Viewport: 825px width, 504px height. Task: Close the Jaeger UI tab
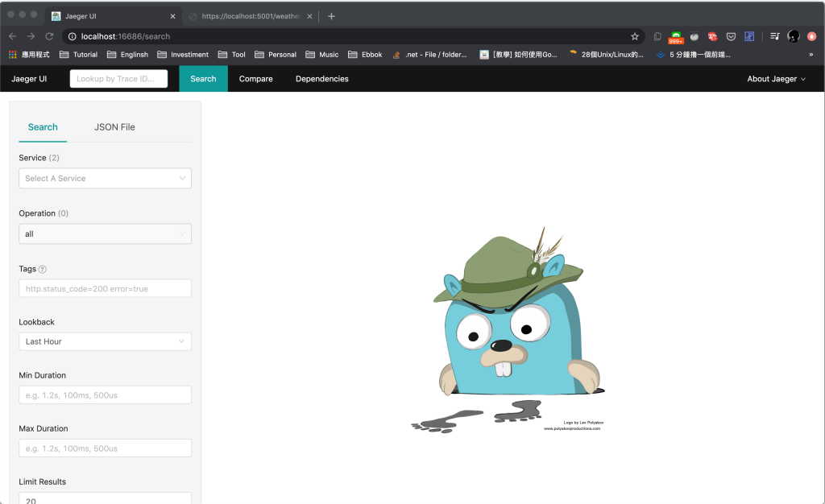tap(172, 16)
